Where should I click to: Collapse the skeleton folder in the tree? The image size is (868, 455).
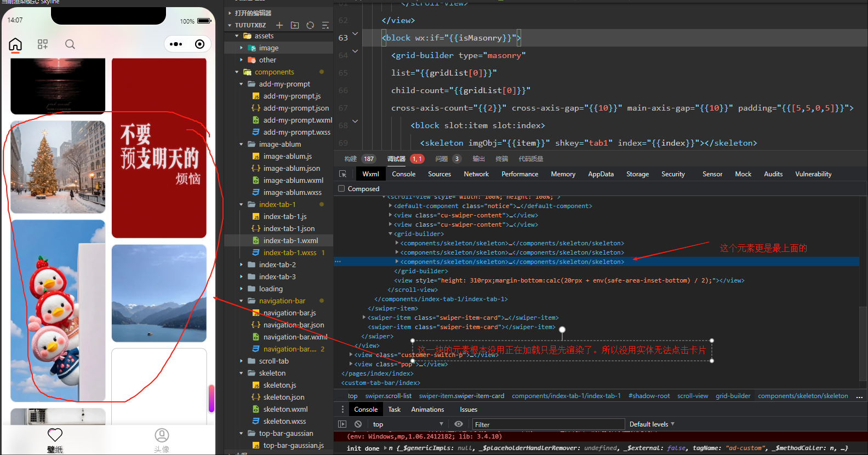click(x=272, y=373)
